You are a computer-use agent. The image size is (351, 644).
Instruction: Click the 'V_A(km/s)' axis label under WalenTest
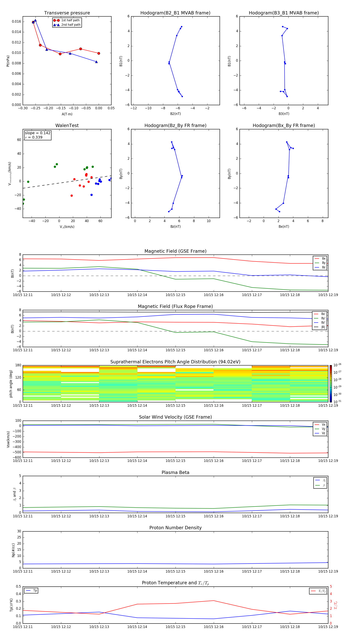67,227
